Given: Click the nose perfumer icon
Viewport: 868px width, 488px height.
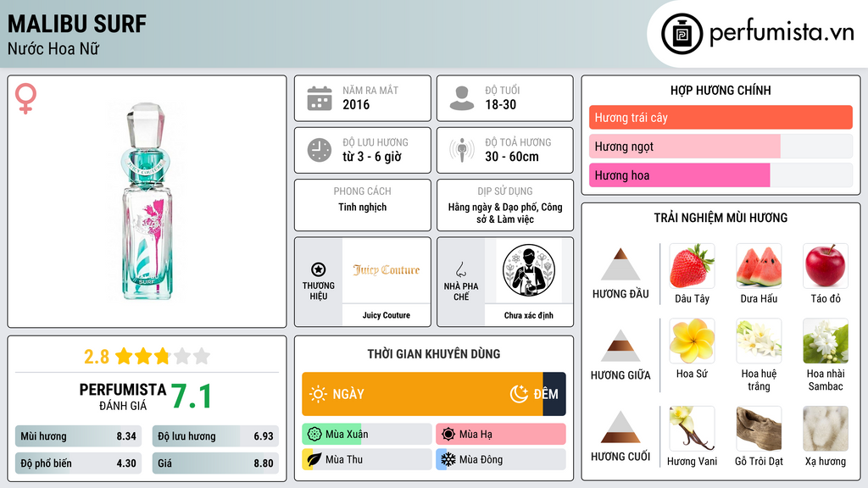Looking at the screenshot, I should (460, 269).
